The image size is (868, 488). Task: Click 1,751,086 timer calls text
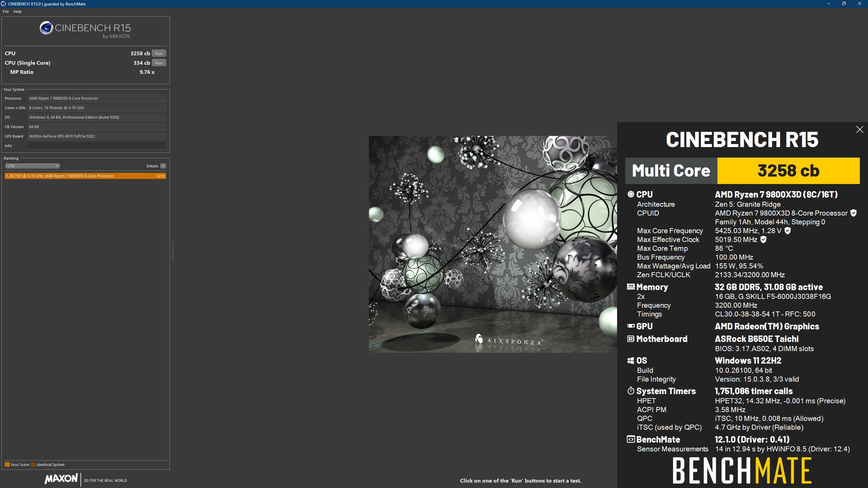(754, 391)
